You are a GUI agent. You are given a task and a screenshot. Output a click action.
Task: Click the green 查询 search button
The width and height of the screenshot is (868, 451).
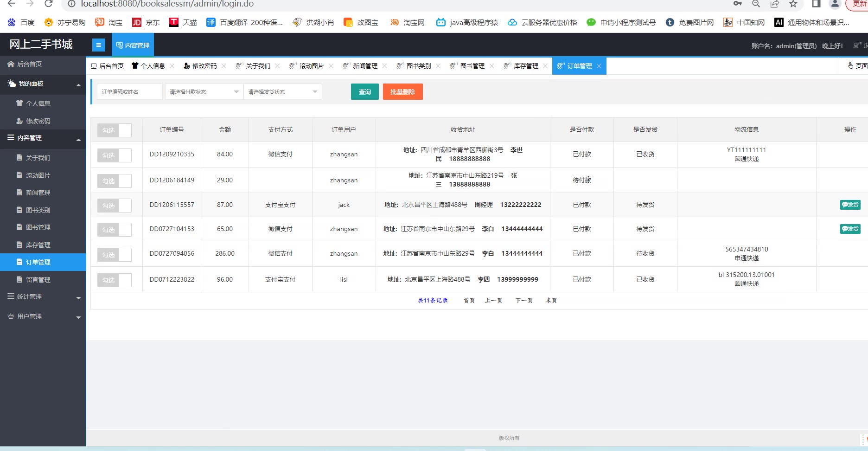364,92
